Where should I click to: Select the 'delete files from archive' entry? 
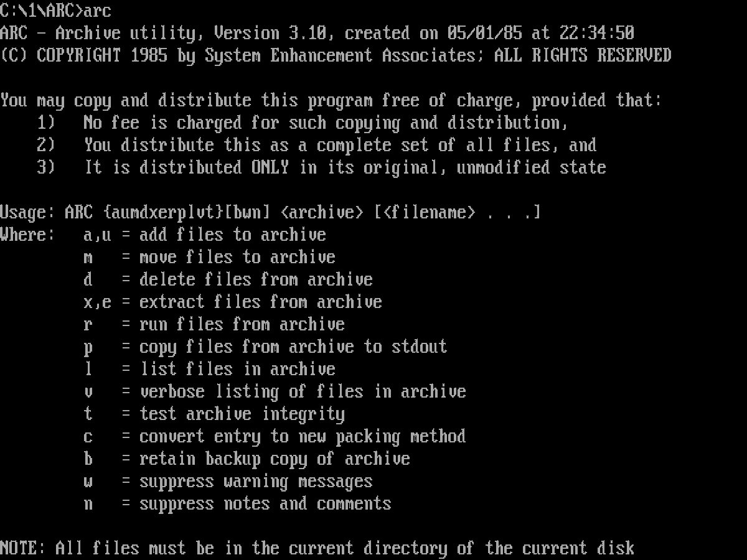coord(228,279)
